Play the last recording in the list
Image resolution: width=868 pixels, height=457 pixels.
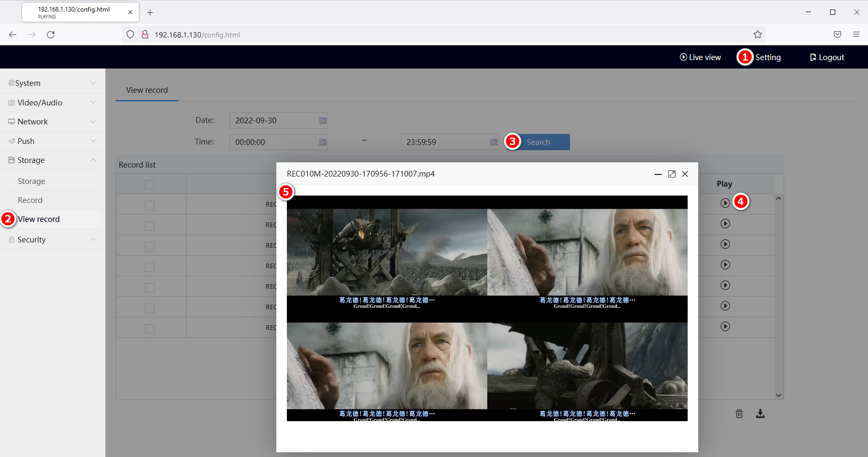pos(725,326)
